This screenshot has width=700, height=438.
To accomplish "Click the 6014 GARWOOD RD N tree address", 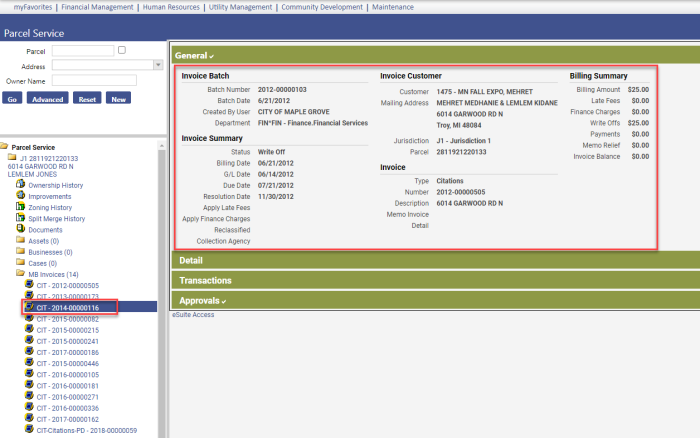I will click(40, 166).
